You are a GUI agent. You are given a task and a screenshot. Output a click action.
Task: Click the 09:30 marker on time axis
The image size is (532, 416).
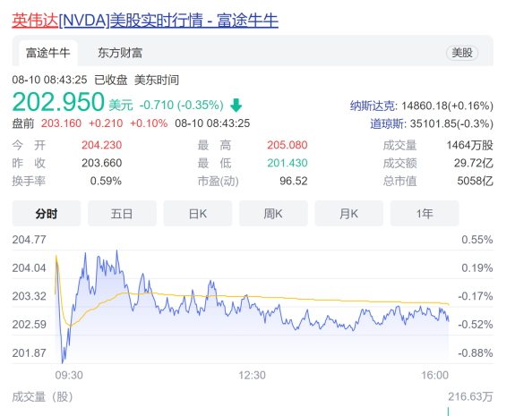(69, 376)
